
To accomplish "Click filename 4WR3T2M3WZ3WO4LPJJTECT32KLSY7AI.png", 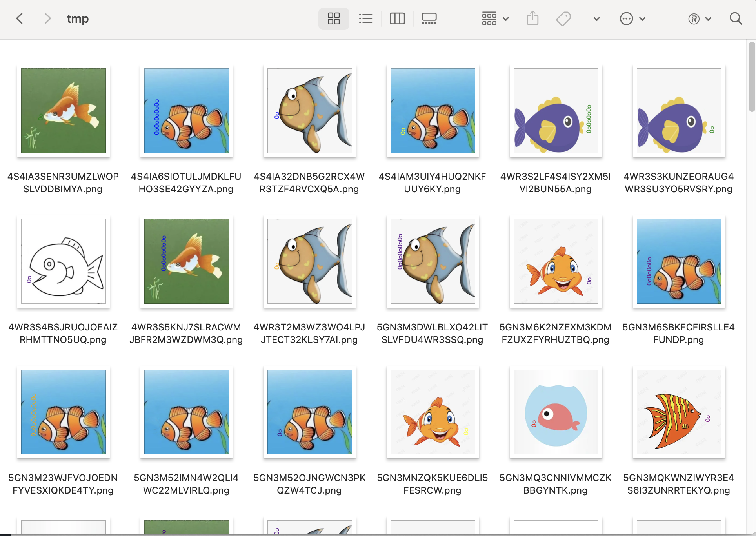I will [x=309, y=334].
